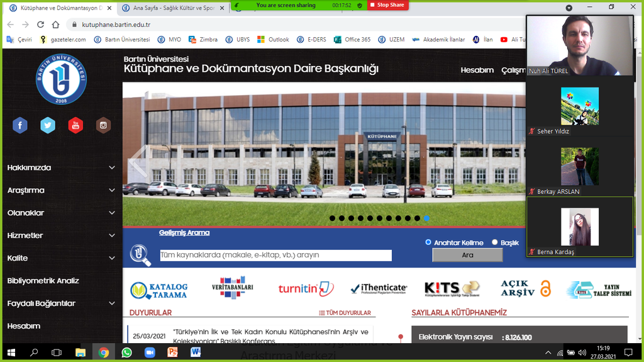Viewport: 644px width, 362px height.
Task: Open the Açık Arşiv logo link
Action: coord(526,288)
